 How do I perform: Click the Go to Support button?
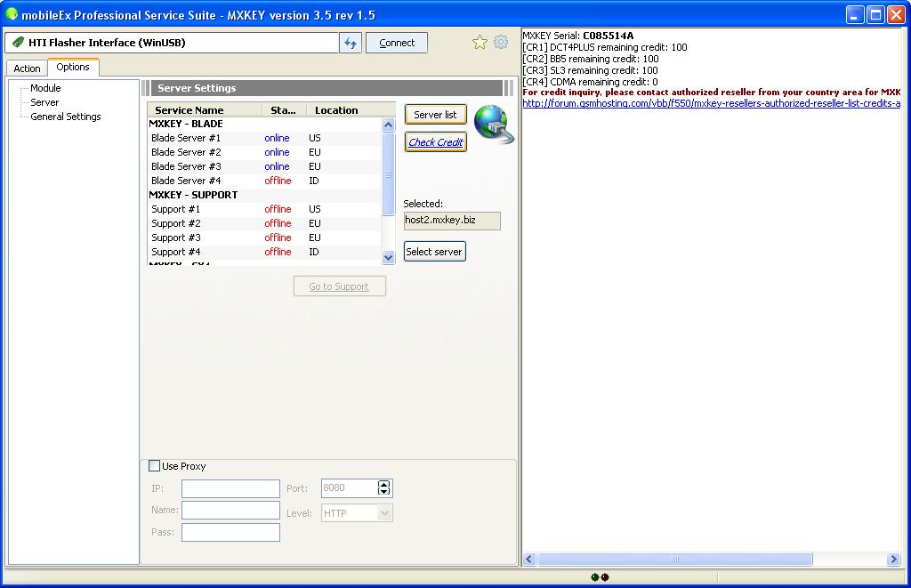(x=339, y=286)
